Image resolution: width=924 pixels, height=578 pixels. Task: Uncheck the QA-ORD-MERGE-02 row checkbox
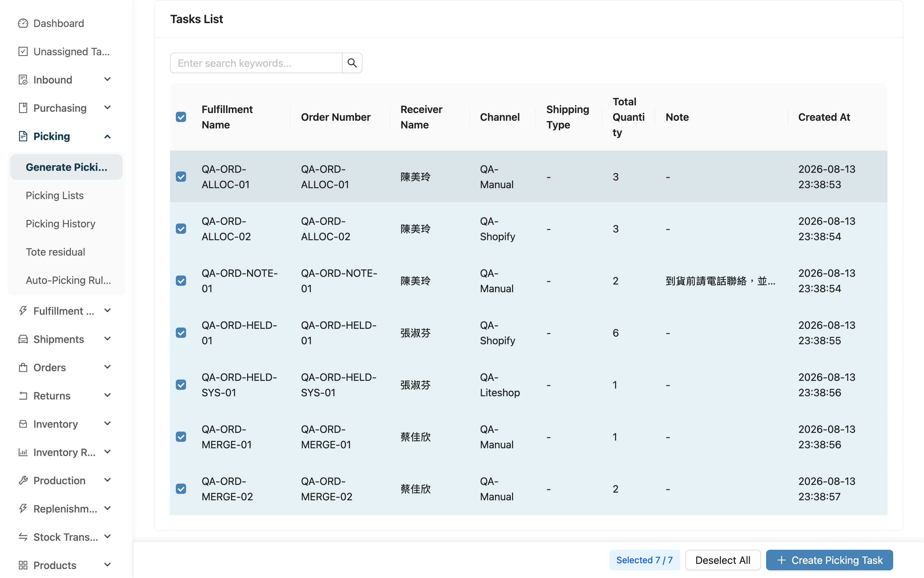pos(181,488)
